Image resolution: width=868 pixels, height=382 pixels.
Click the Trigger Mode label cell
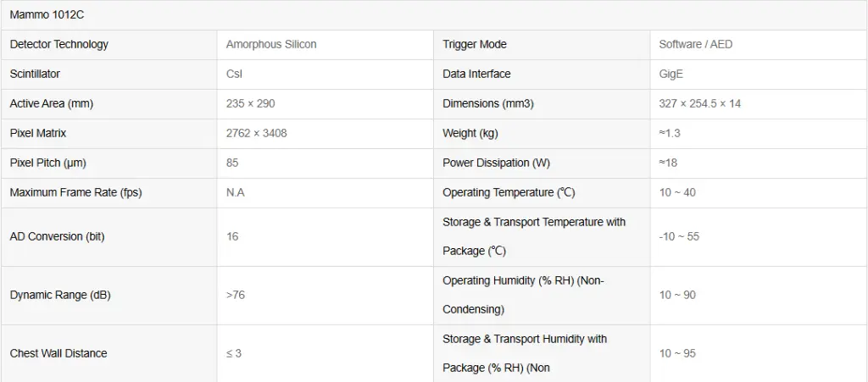[x=475, y=44]
